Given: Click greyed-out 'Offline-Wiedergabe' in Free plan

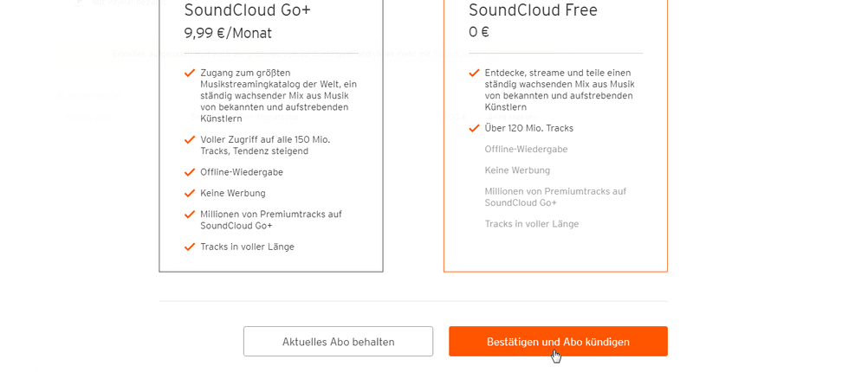Looking at the screenshot, I should click(526, 150).
